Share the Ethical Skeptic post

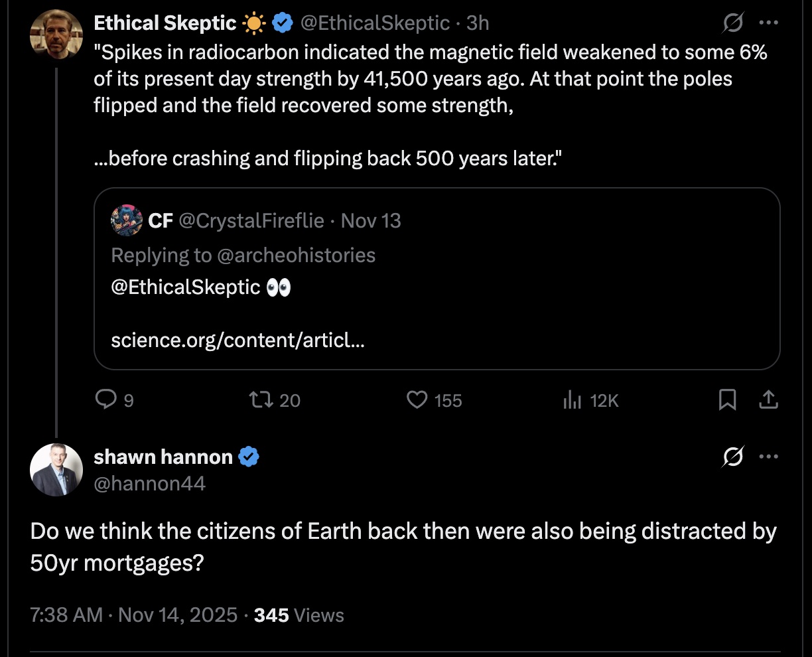tap(768, 400)
